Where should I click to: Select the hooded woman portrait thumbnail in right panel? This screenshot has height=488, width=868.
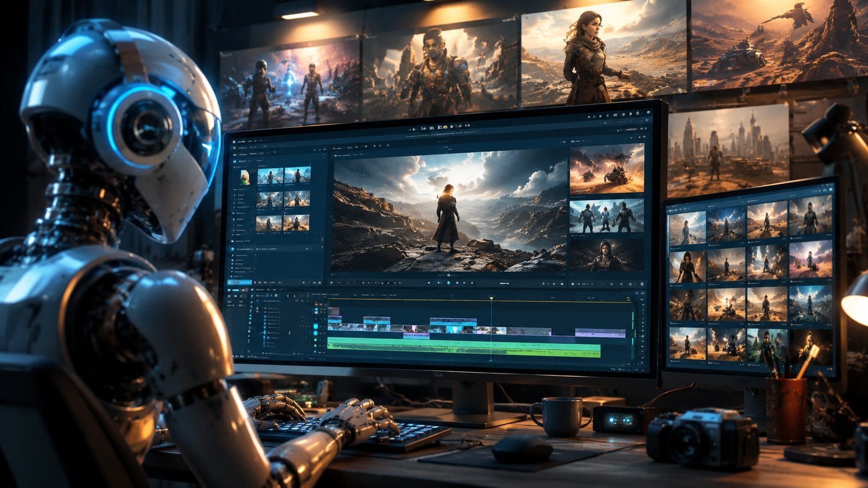coord(606,256)
